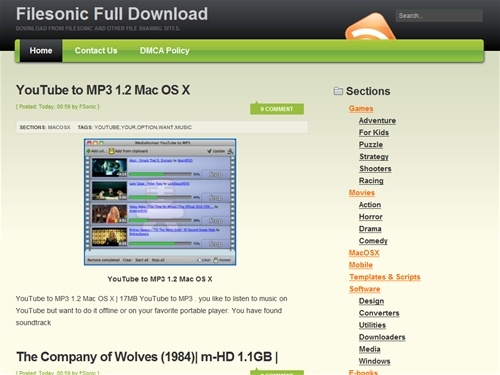Screen dimensions: 500x375
Task: Open the Software section
Action: pyautogui.click(x=365, y=289)
